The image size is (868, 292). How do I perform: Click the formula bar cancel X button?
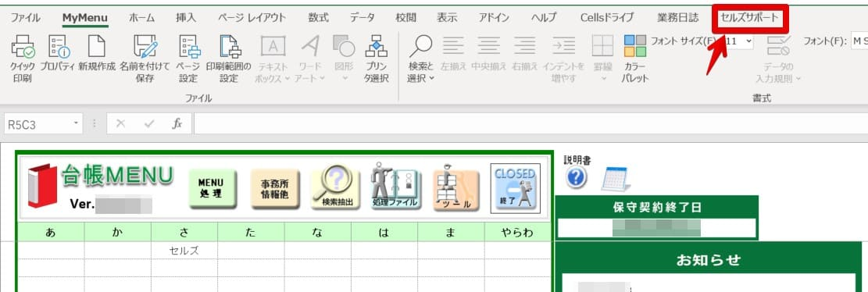tap(120, 124)
